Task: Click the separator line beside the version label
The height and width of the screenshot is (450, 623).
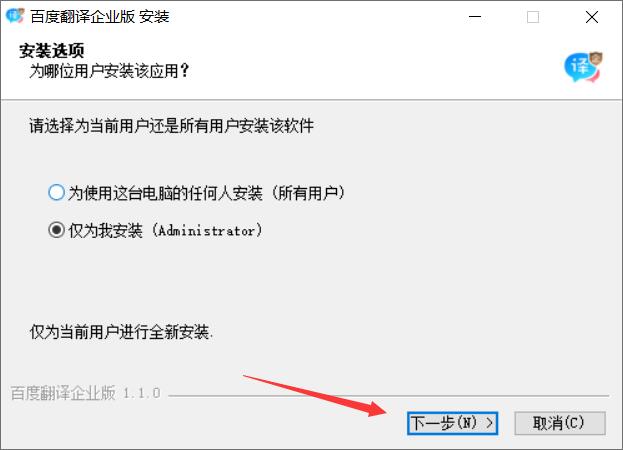Action: (x=388, y=396)
